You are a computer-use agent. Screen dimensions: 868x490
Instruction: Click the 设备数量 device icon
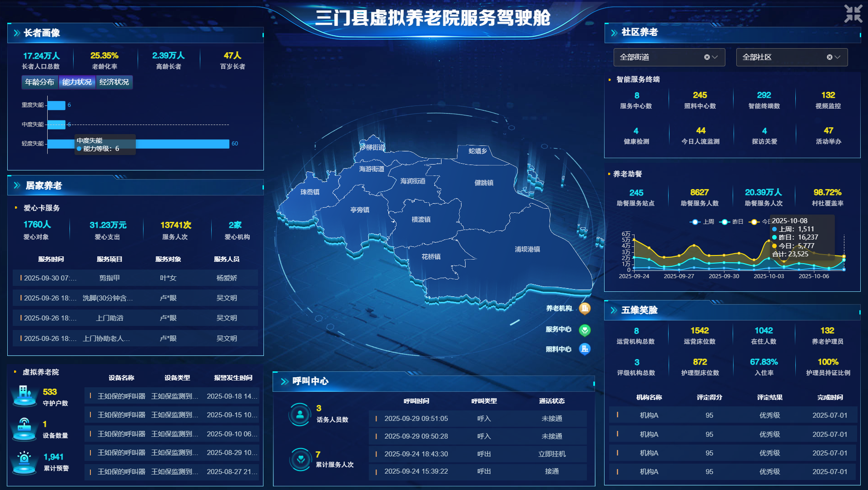point(25,429)
